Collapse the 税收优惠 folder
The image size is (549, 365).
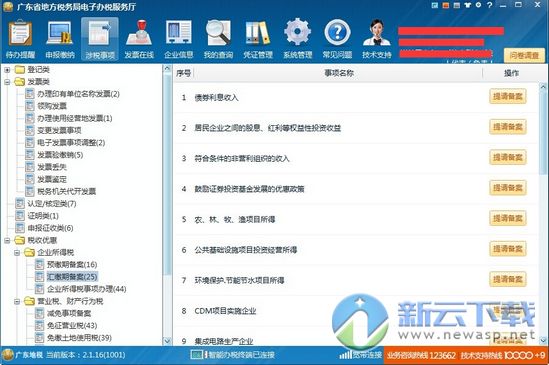[x=7, y=240]
